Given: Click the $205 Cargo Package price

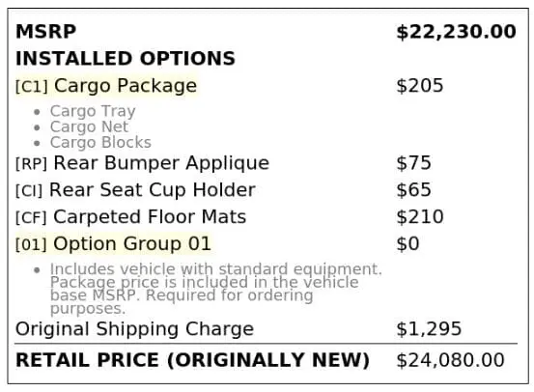Looking at the screenshot, I should click(419, 86).
